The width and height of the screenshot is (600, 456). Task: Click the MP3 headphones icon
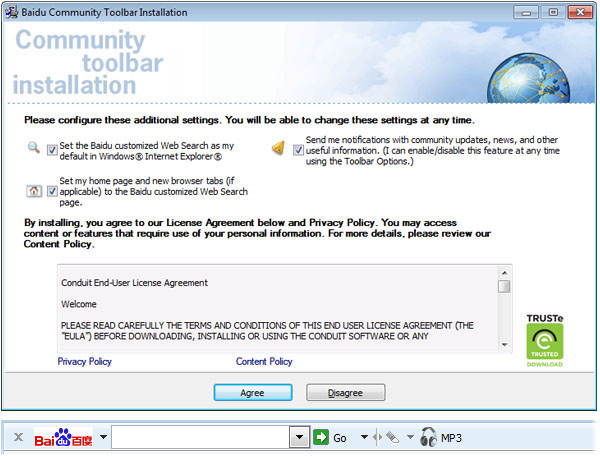(428, 437)
